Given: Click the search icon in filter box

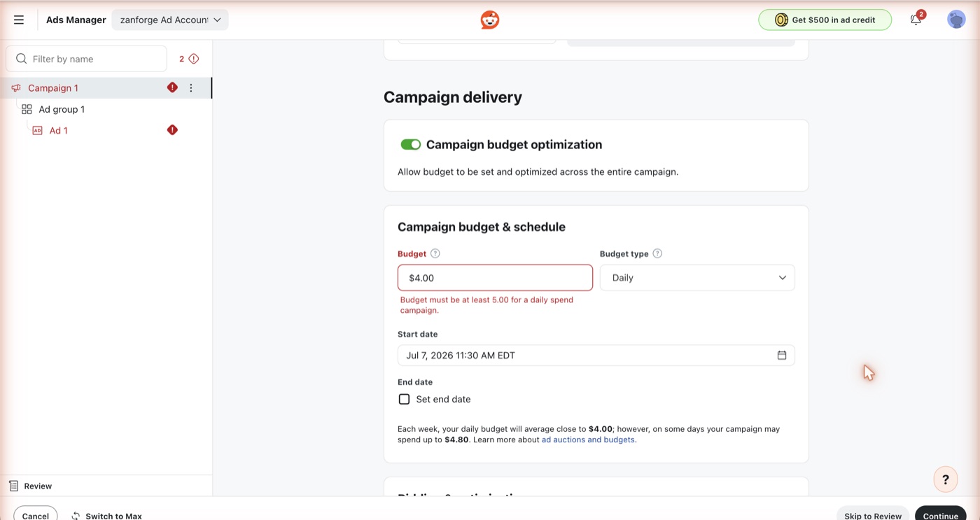Looking at the screenshot, I should (x=22, y=59).
